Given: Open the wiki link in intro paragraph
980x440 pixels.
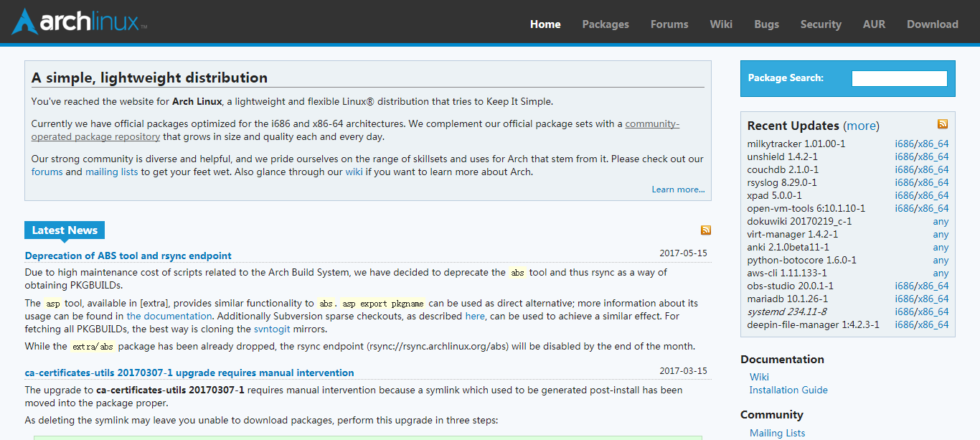Looking at the screenshot, I should [354, 172].
